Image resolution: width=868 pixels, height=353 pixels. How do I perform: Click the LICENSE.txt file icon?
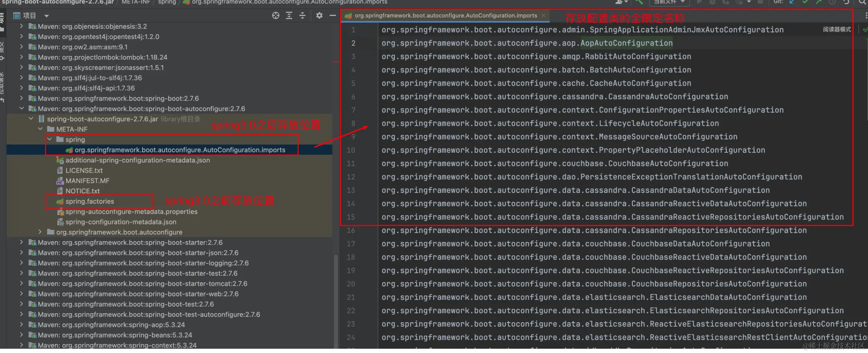(60, 170)
